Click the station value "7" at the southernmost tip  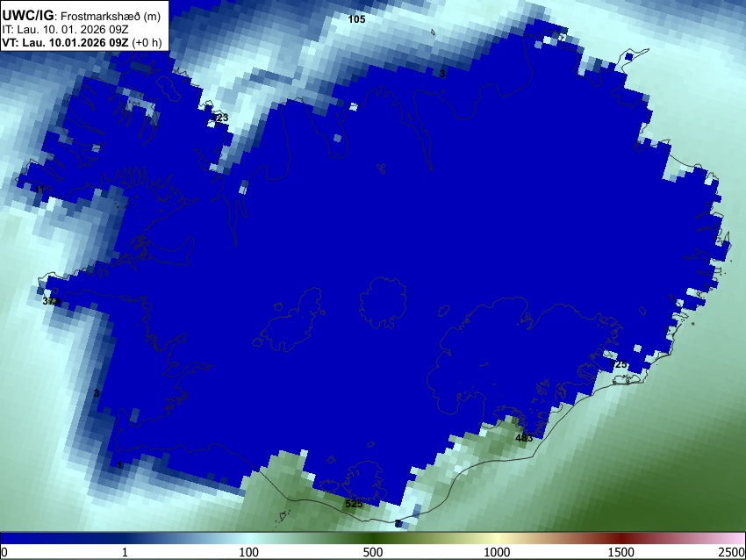[x=398, y=524]
